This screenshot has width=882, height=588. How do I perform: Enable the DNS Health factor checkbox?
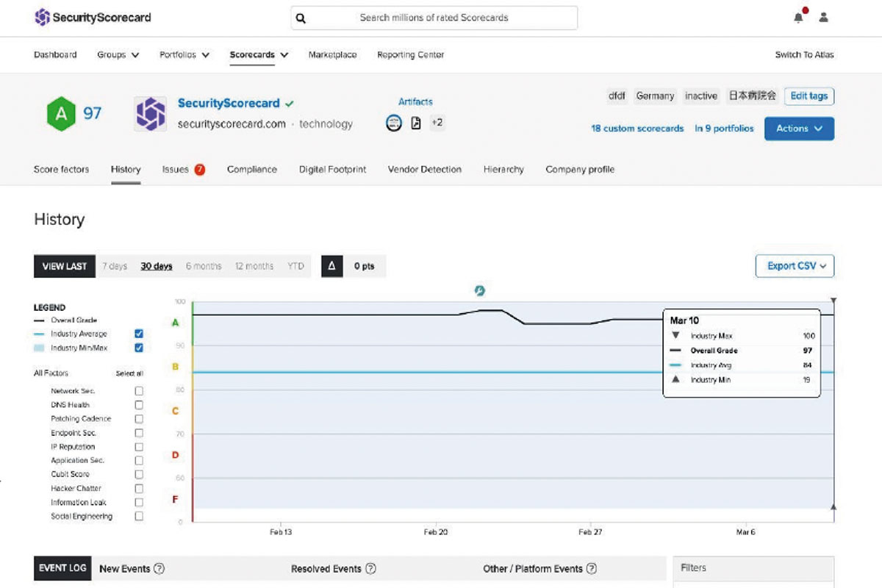(x=139, y=405)
